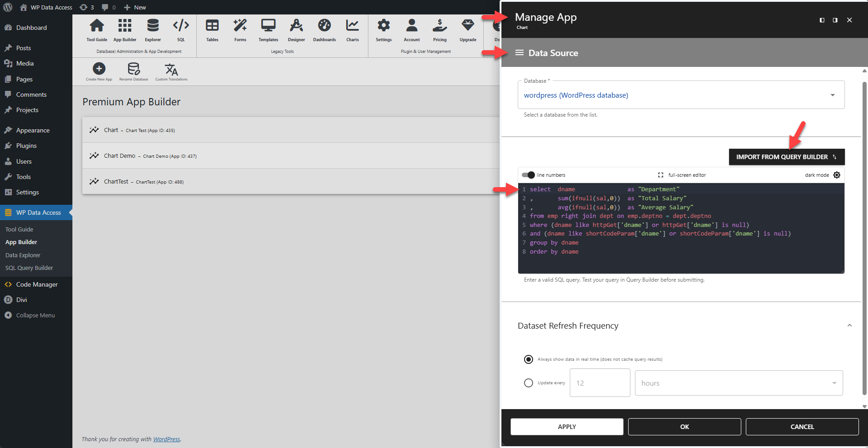Collapse the Dataset Refresh Frequency section
The width and height of the screenshot is (868, 448).
coord(849,325)
